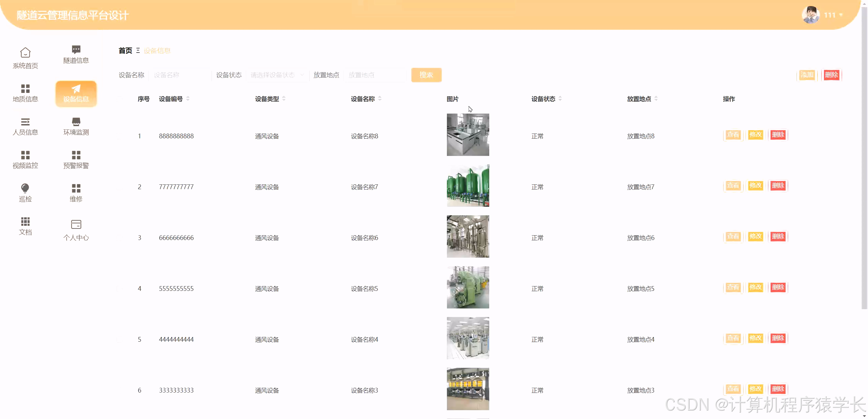Viewport: 868px width, 419px height.
Task: Open 维修 grid icon
Action: (76, 188)
